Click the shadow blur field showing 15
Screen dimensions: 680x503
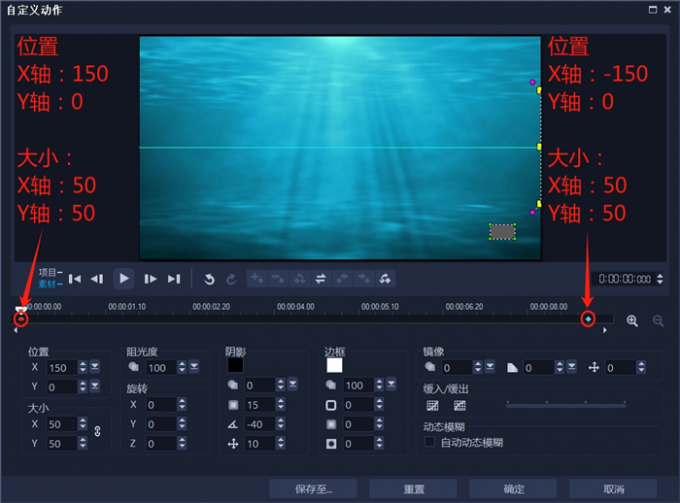pos(260,405)
